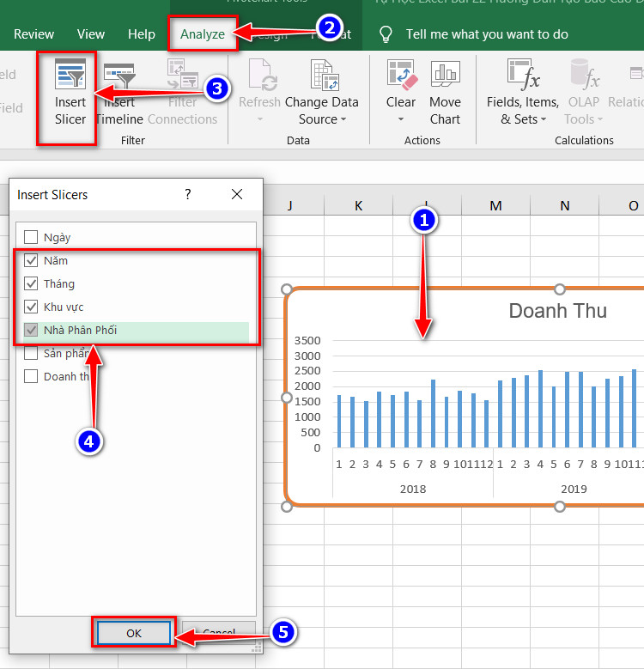The height and width of the screenshot is (669, 644).
Task: Click the Insert Timeline icon
Action: pyautogui.click(x=119, y=76)
